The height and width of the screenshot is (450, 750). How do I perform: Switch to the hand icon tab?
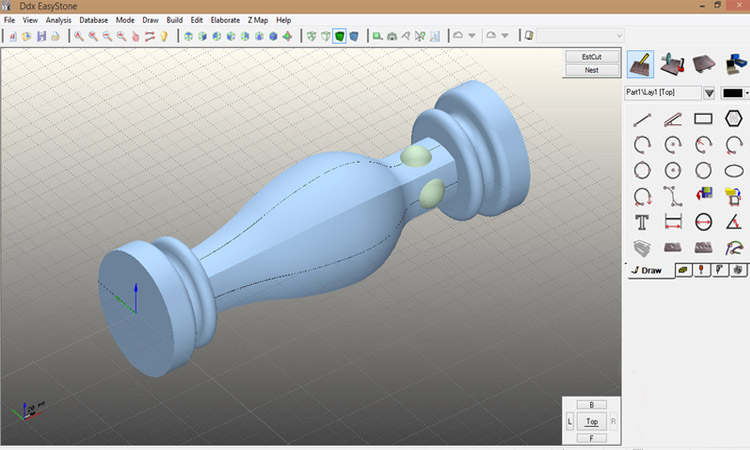[739, 270]
